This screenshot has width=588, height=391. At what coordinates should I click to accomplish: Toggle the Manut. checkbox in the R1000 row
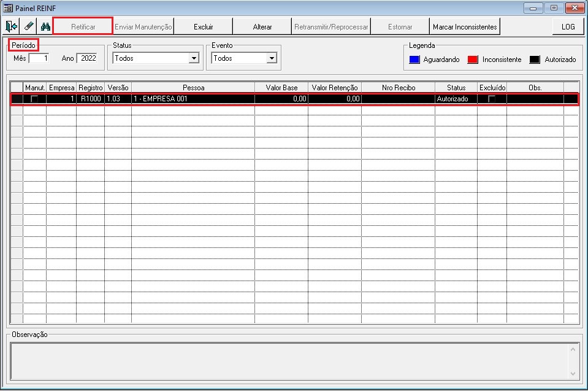point(34,99)
